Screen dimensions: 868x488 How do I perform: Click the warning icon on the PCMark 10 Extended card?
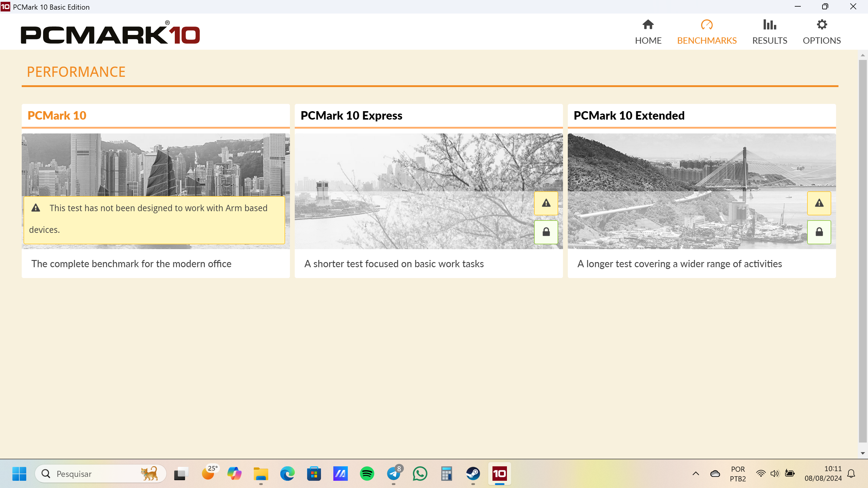(x=819, y=203)
